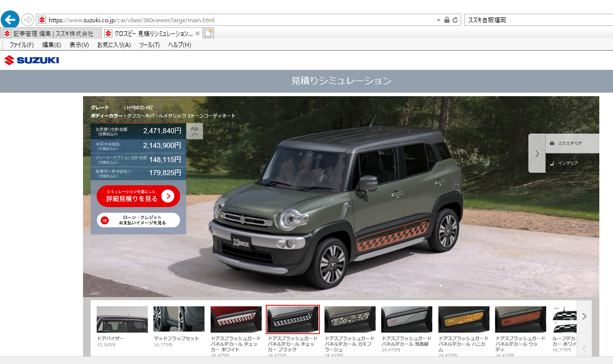Collapse the 内訳 price breakdown toggle
613x364 pixels.
[x=194, y=131]
